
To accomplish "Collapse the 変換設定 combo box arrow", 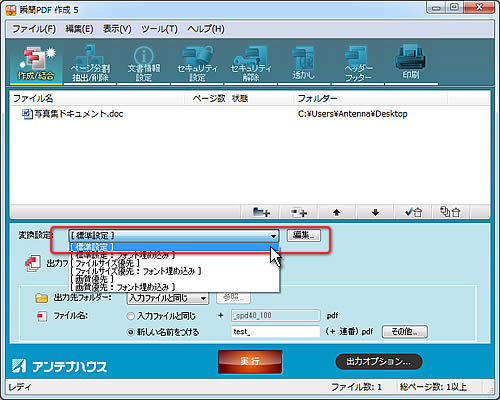I will (x=274, y=236).
